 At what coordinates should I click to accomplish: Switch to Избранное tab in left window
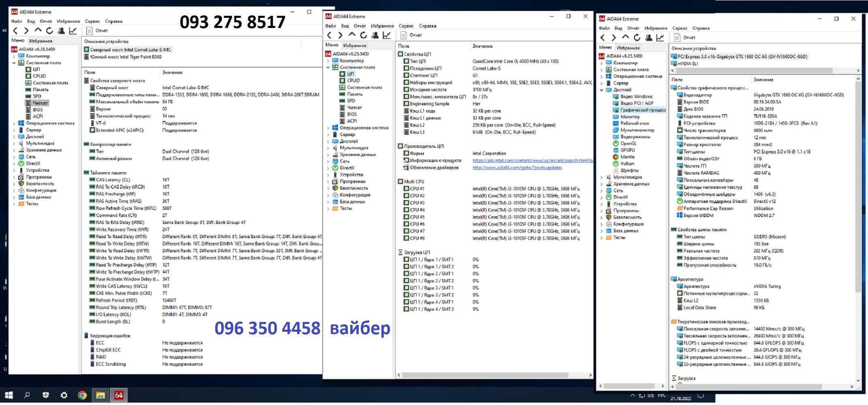40,41
